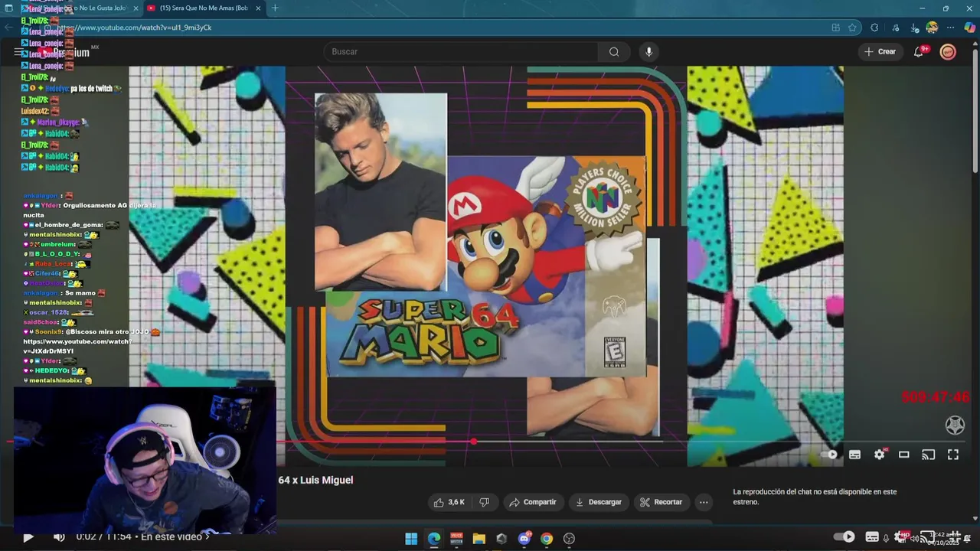
Task: Add page to favorites with star icon
Action: coord(852,28)
